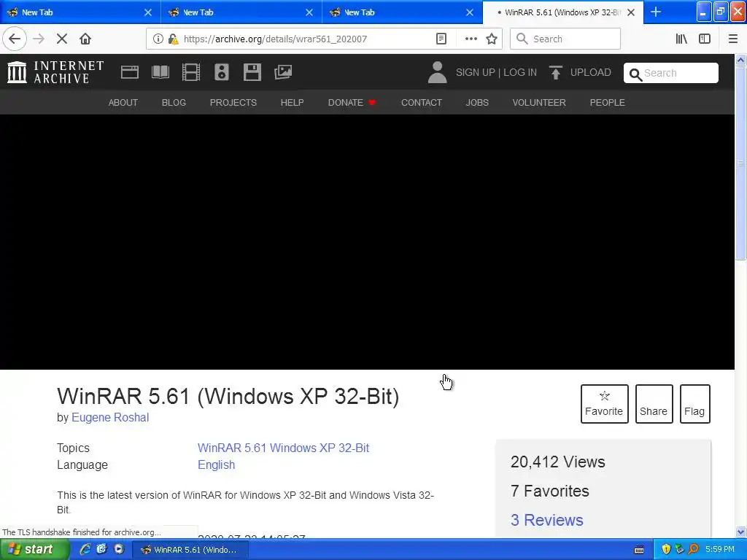Open the 3 Reviews link
This screenshot has height=560, width=747.
547,520
